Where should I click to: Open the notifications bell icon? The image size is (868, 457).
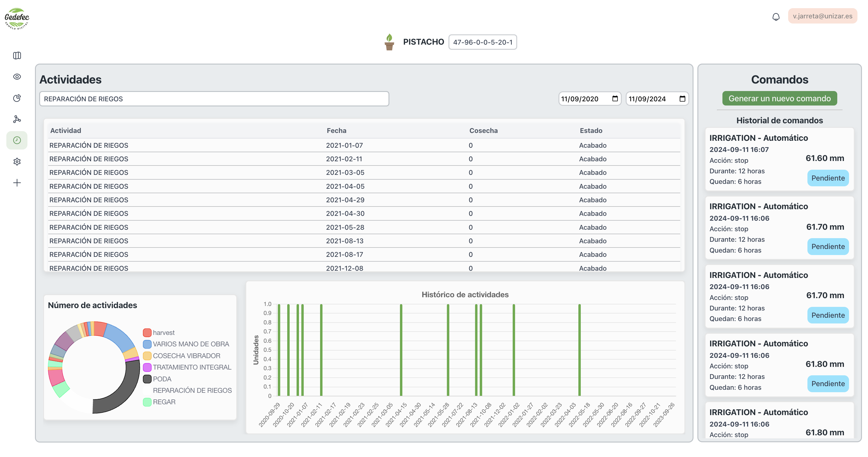coord(776,17)
